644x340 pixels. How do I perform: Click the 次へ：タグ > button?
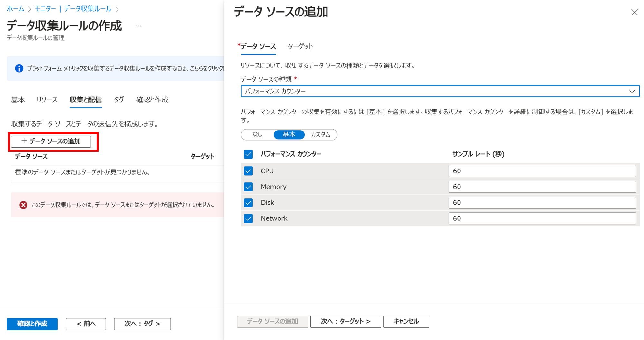pos(142,324)
